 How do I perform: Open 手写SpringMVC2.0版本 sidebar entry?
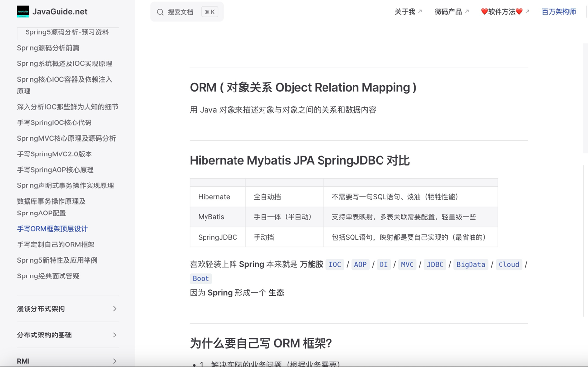pyautogui.click(x=55, y=154)
